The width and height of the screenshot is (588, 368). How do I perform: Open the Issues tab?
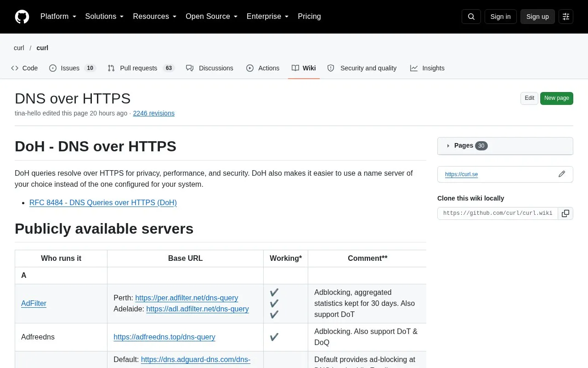pyautogui.click(x=72, y=68)
